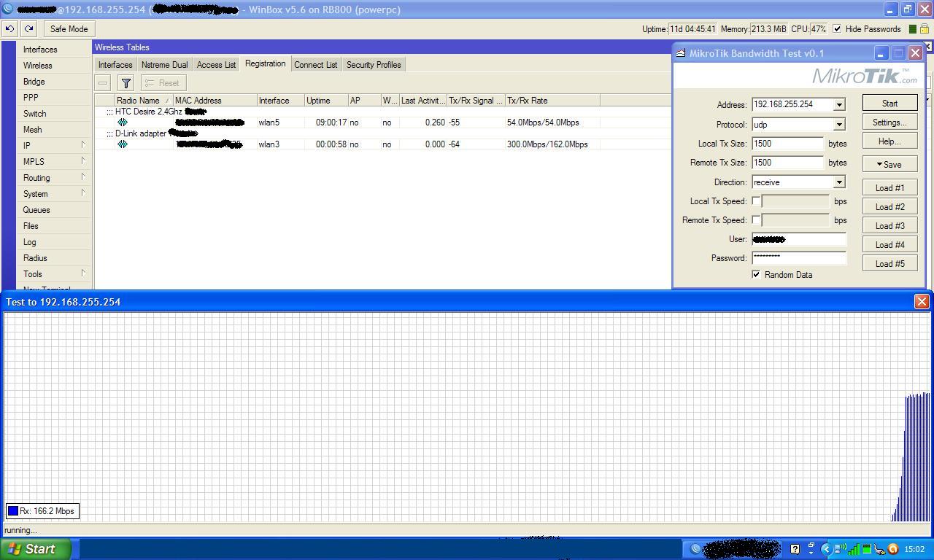The image size is (934, 560).
Task: Open the filter funnel icon above registration table
Action: 125,82
